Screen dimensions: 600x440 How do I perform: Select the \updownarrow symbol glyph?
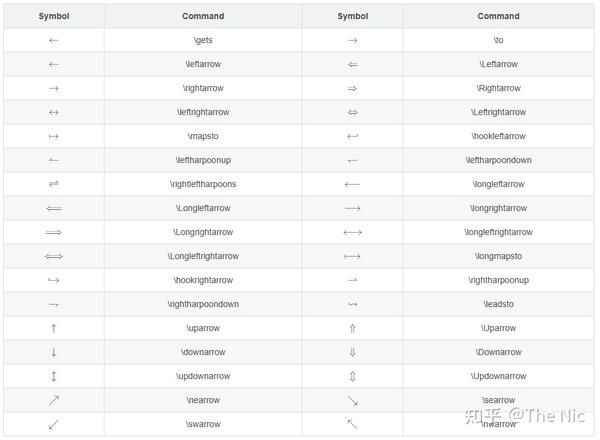[54, 376]
